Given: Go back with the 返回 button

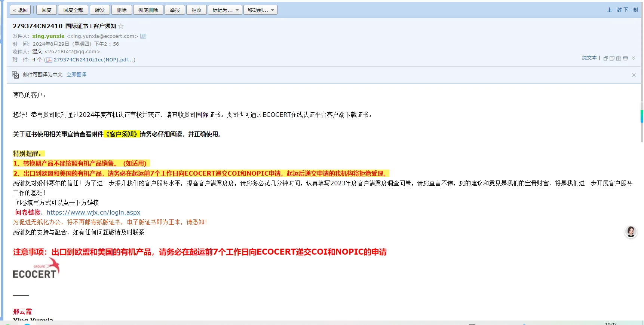Looking at the screenshot, I should tap(21, 10).
